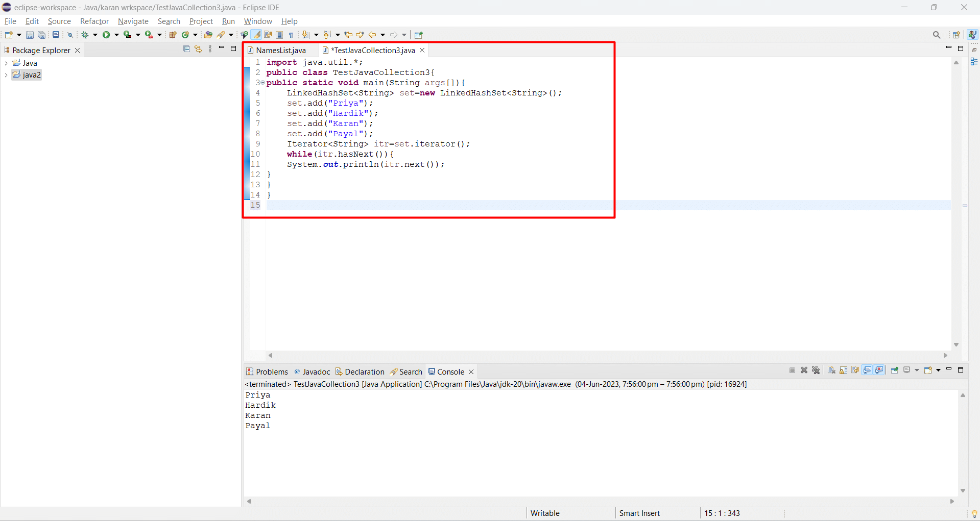Switch to the Javadoc tab
The height and width of the screenshot is (521, 980).
[x=312, y=371]
